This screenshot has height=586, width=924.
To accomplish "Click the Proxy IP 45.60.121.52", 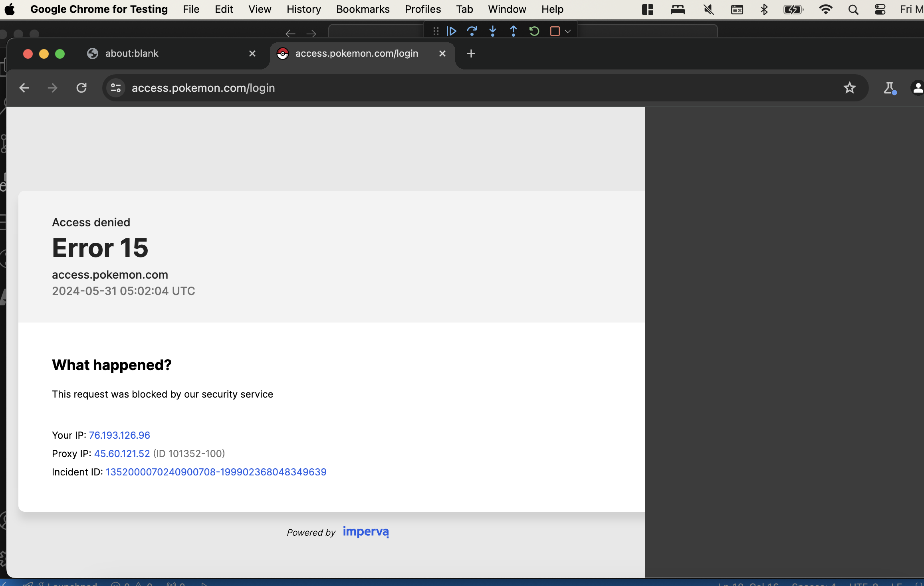I will (x=122, y=453).
